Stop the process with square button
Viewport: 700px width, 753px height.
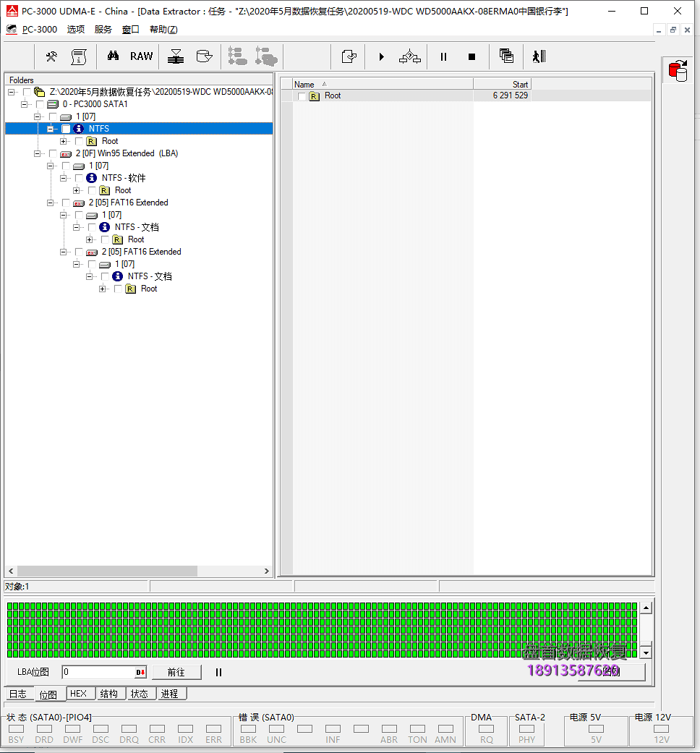[472, 56]
